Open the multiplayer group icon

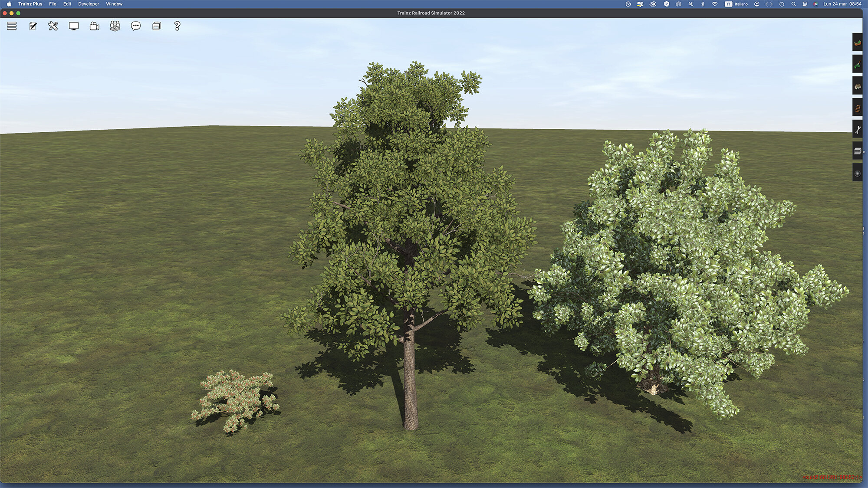(x=115, y=26)
